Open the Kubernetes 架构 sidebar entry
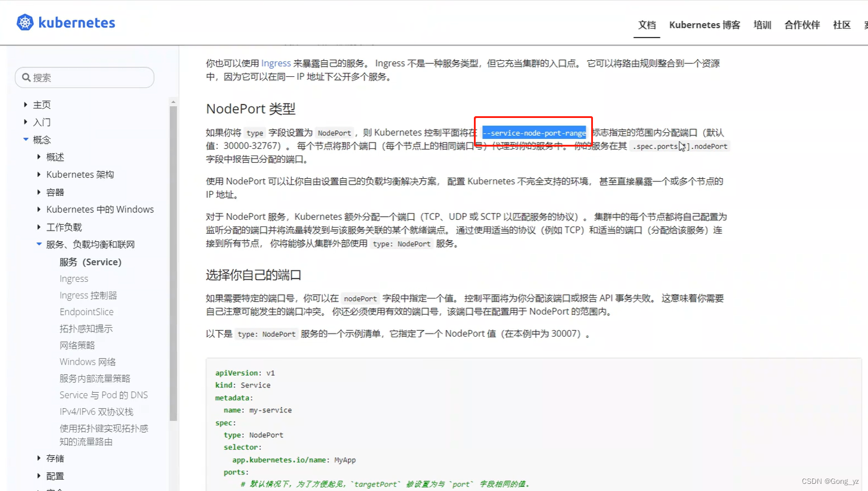 tap(80, 175)
